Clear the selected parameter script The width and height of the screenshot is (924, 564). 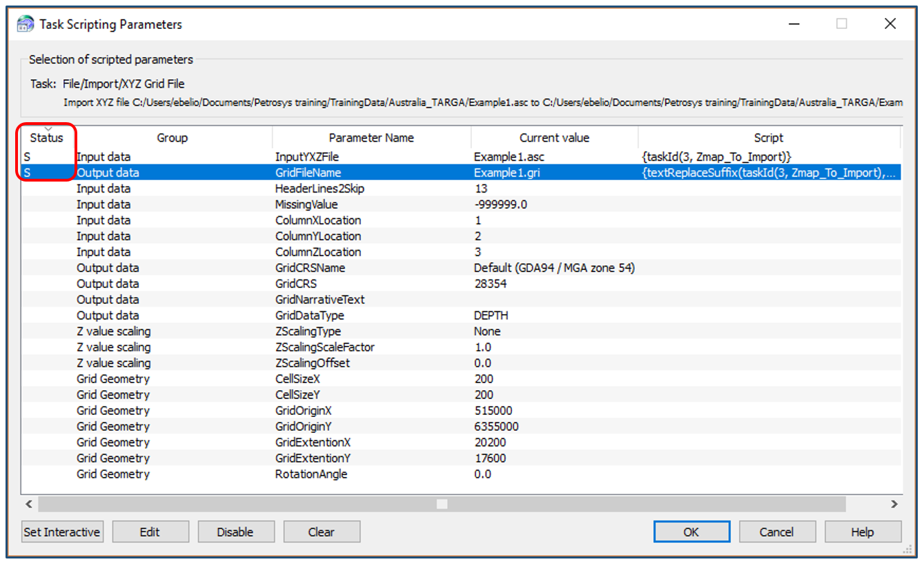[321, 532]
